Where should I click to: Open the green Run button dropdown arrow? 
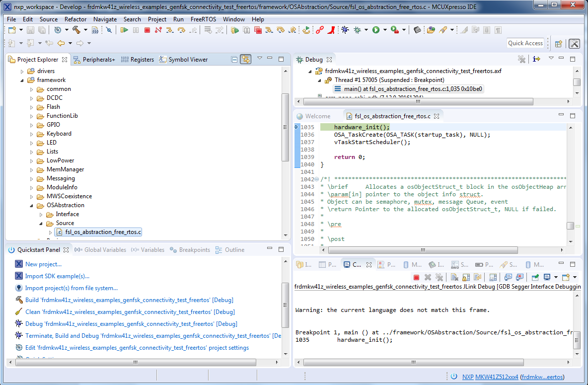(x=384, y=30)
